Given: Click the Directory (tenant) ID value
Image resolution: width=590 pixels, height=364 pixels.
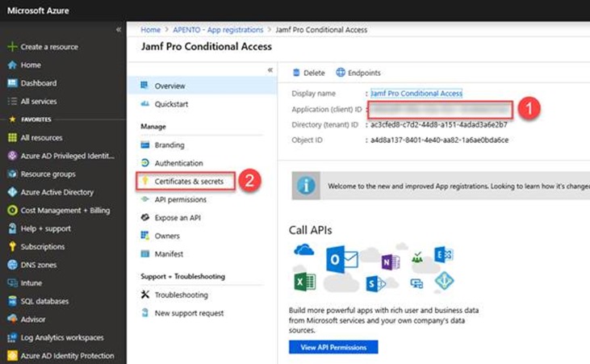Looking at the screenshot, I should coord(439,124).
